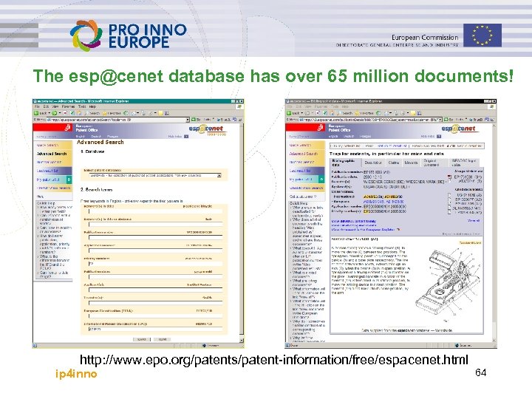The image size is (532, 399).
Task: Click Mail icon in left browser toolbar
Action: click(x=133, y=113)
